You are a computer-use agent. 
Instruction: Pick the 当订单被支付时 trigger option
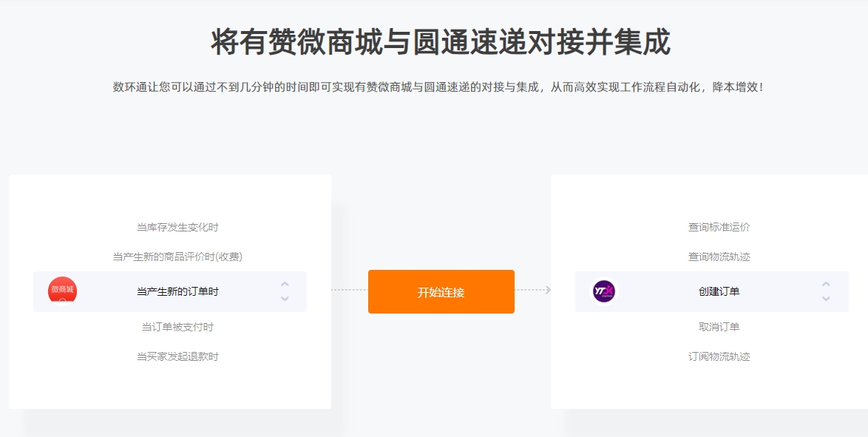point(177,327)
